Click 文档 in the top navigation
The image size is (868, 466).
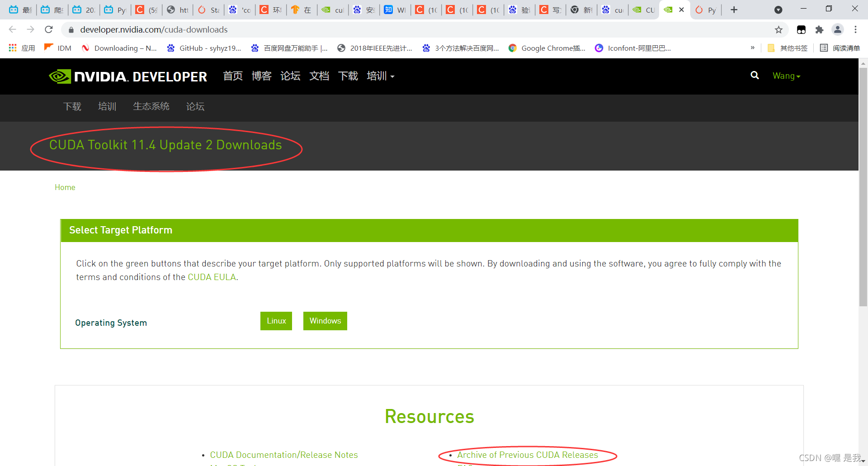click(x=319, y=76)
